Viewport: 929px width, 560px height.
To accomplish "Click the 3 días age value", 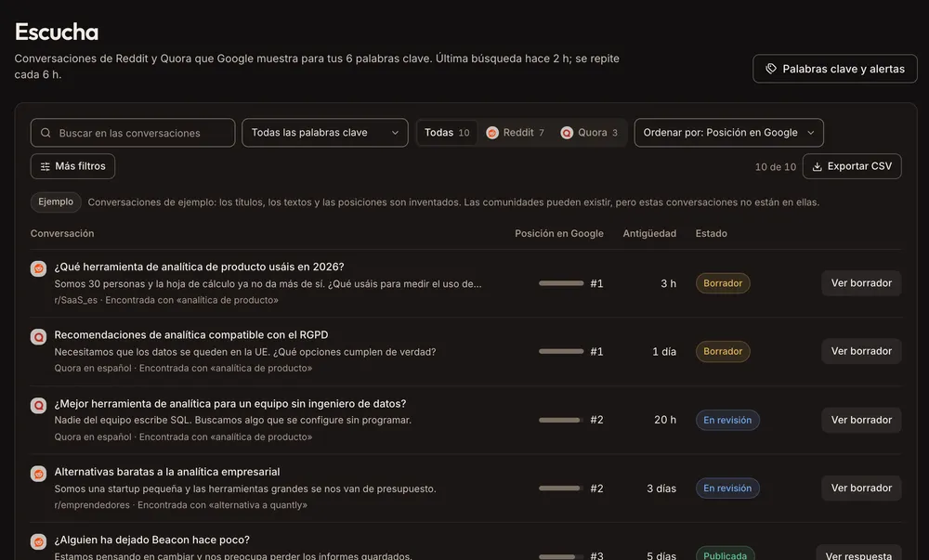I will 661,488.
